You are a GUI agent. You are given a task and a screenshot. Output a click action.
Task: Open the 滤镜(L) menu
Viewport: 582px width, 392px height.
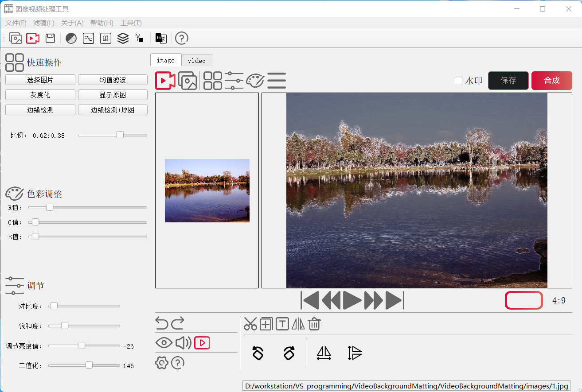click(x=44, y=23)
